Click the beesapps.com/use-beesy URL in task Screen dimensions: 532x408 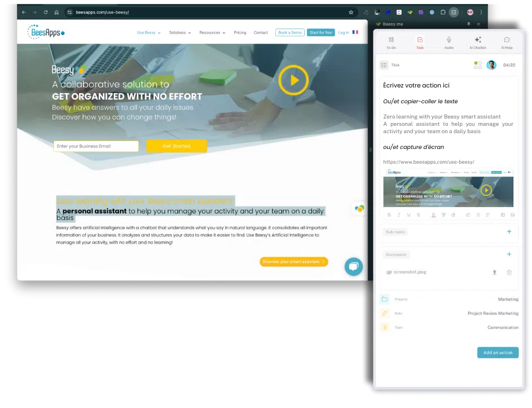pyautogui.click(x=429, y=162)
